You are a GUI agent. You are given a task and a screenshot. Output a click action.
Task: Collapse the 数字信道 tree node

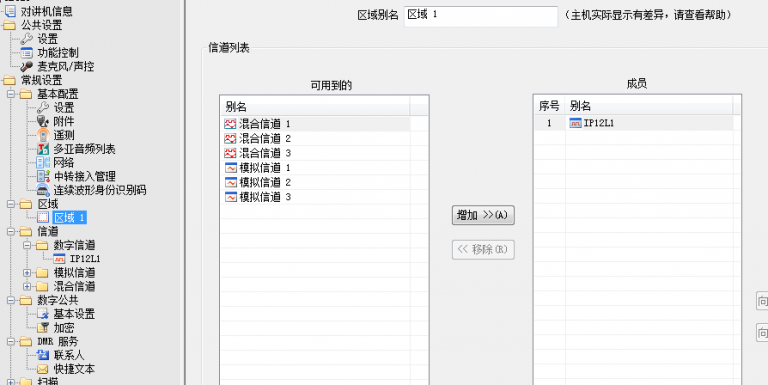27,245
